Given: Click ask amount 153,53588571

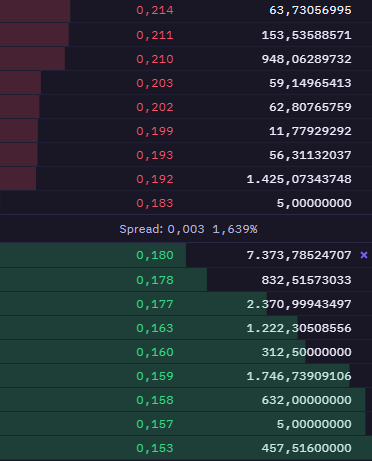Looking at the screenshot, I should pos(307,35).
